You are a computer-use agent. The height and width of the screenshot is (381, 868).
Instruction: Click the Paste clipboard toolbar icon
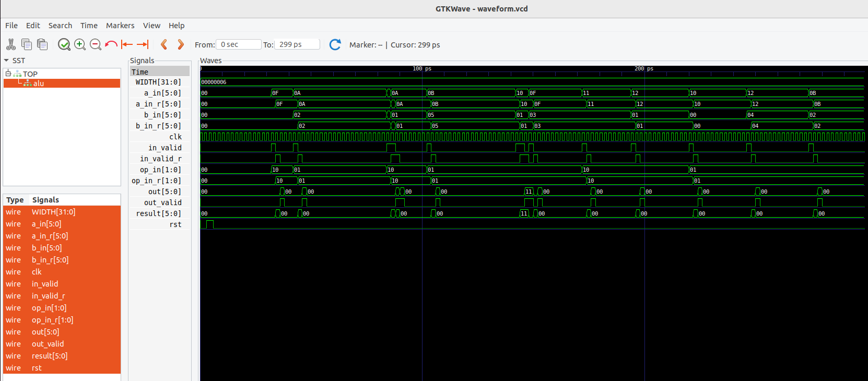(x=42, y=44)
